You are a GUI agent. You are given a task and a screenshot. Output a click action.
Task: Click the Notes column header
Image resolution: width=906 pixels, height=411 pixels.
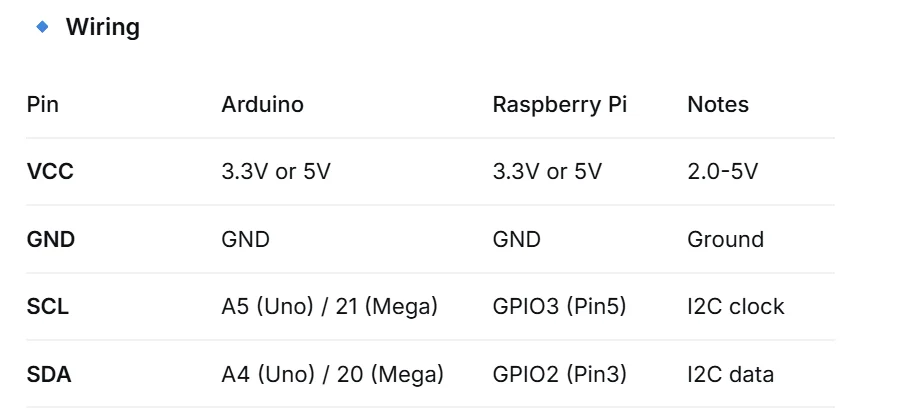click(x=718, y=105)
